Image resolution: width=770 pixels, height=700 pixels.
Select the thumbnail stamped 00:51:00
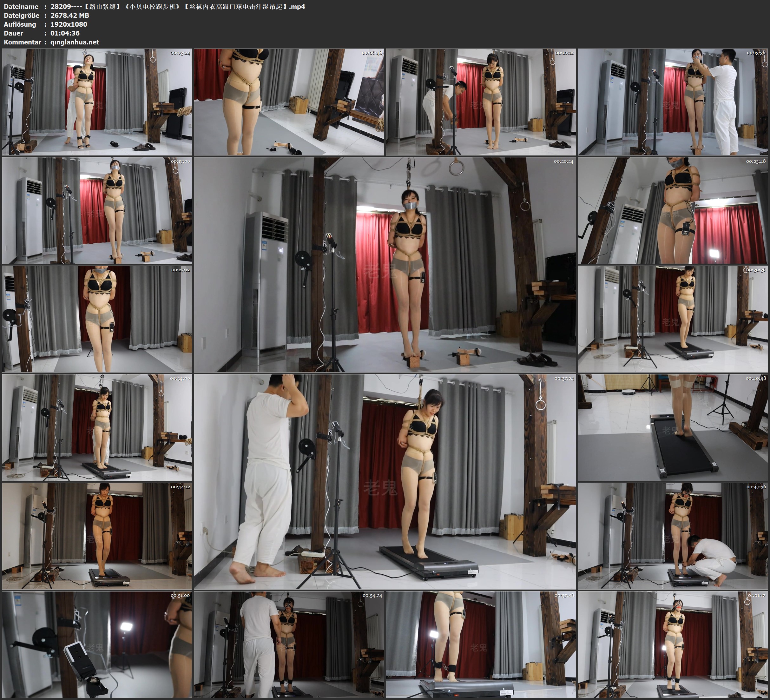97,644
